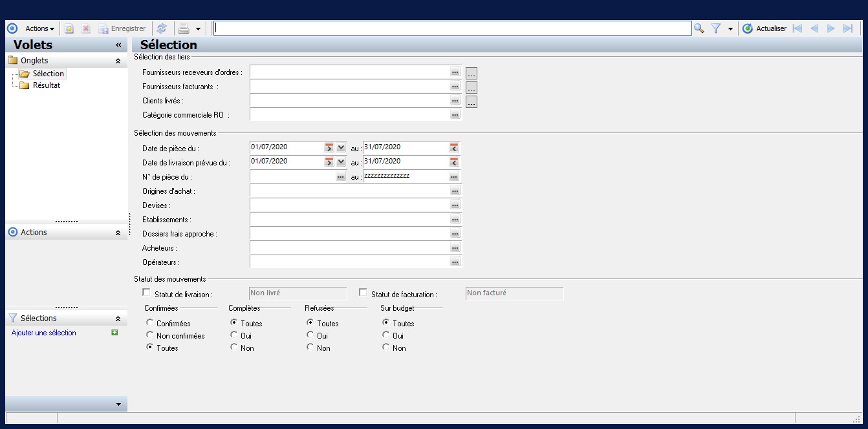Image resolution: width=868 pixels, height=429 pixels.
Task: Open Date de pièce du dropdown chevron
Action: [x=341, y=147]
